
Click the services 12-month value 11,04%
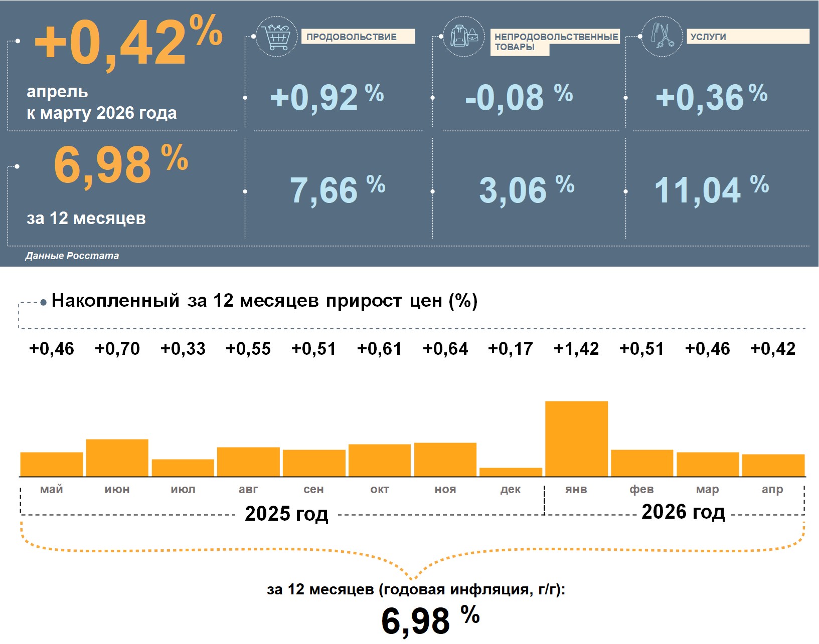click(x=712, y=189)
